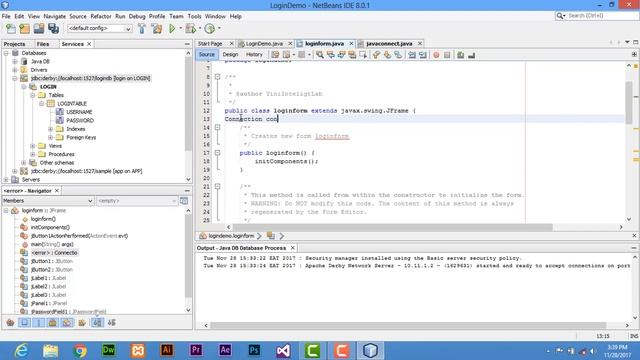The image size is (640, 360).
Task: Open Google Chrome from the taskbar
Action: [x=80, y=350]
